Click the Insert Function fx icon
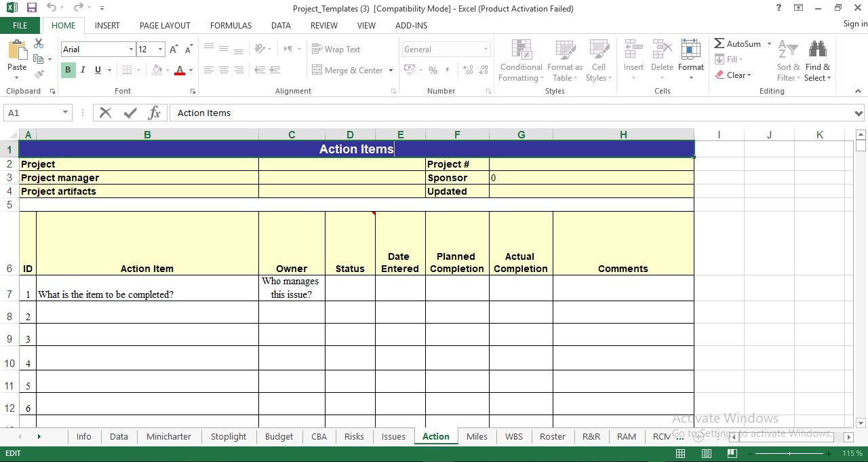The image size is (868, 462). coord(155,113)
